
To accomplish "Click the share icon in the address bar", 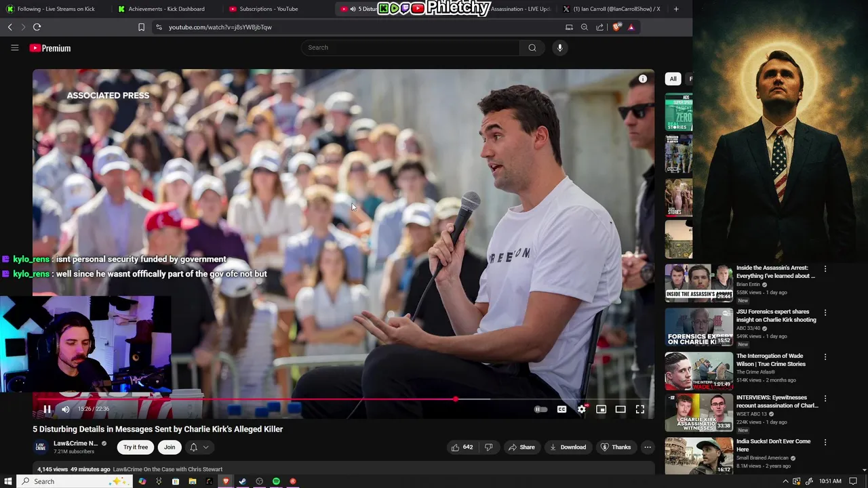I will (x=599, y=27).
